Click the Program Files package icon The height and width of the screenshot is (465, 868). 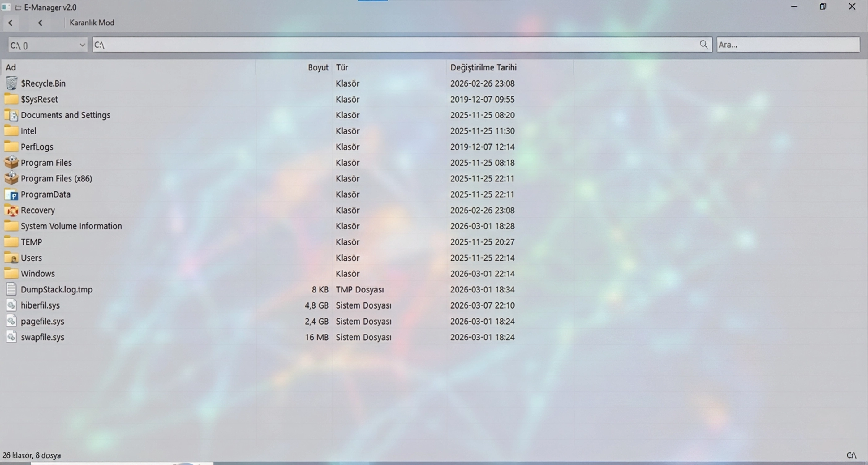point(11,162)
